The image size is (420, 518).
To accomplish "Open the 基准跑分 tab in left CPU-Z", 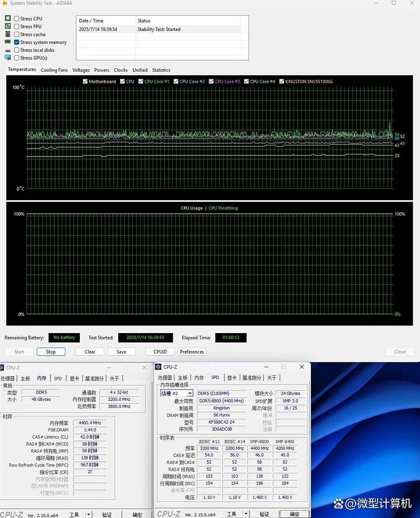I will (94, 379).
